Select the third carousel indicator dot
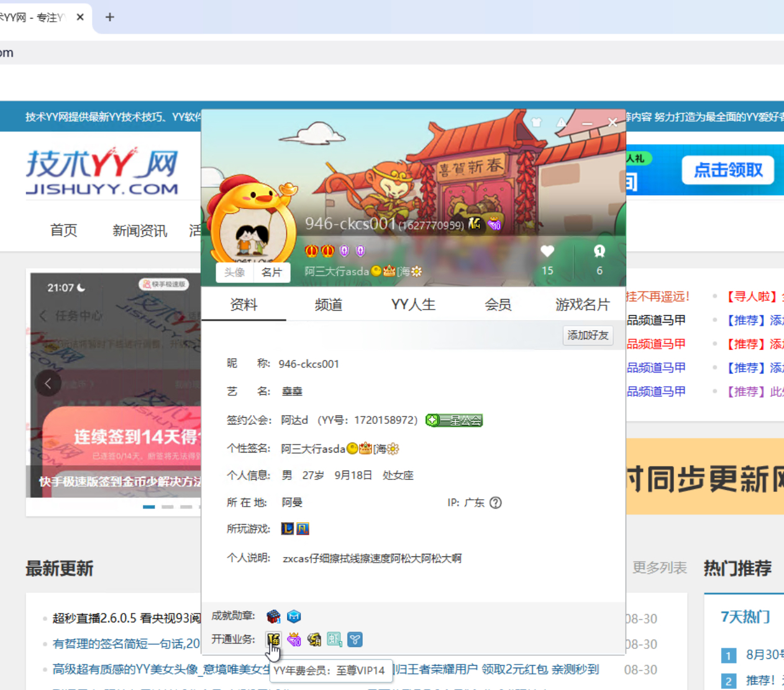This screenshot has height=690, width=784. point(186,507)
